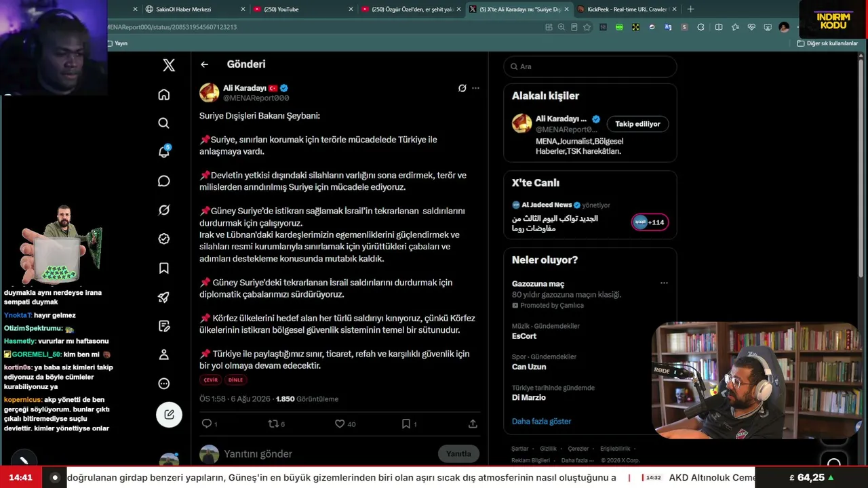Click the Daha fazla göster link
868x488 pixels.
click(541, 421)
